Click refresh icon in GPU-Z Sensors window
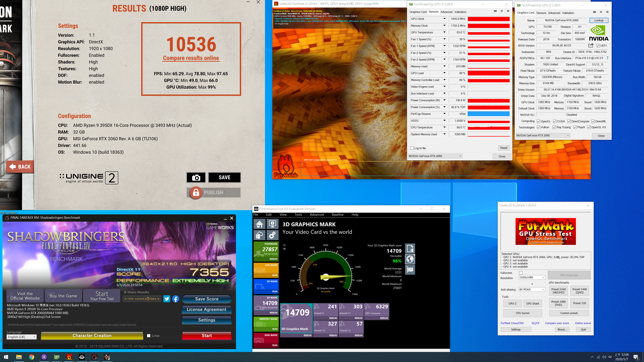644x362 pixels. click(x=501, y=11)
